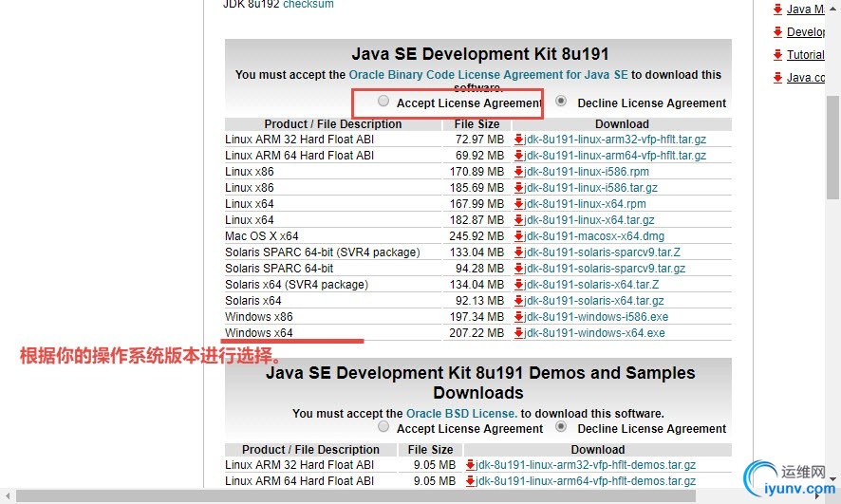Select Decline License Agreement for JDK 8u191
This screenshot has height=504, width=841.
point(561,101)
